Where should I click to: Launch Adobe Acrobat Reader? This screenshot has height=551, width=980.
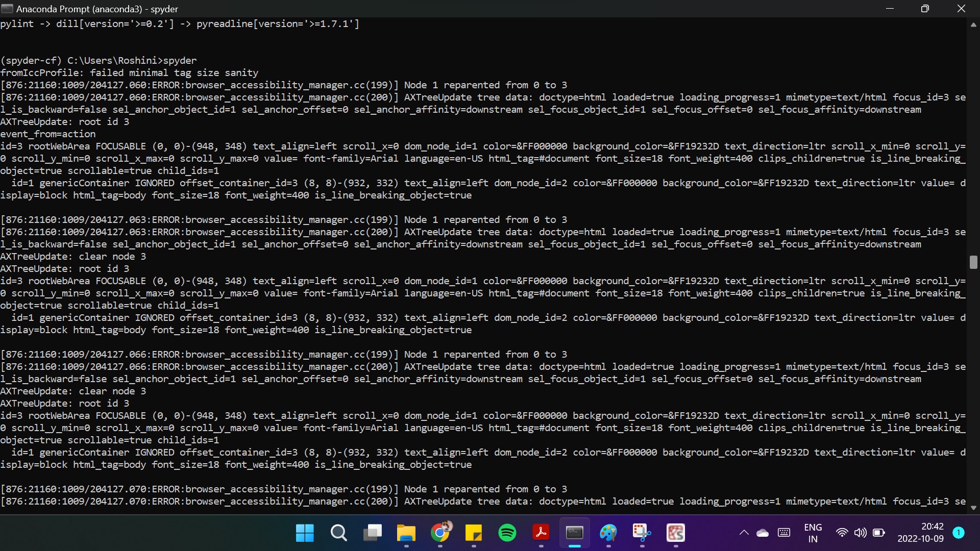541,533
